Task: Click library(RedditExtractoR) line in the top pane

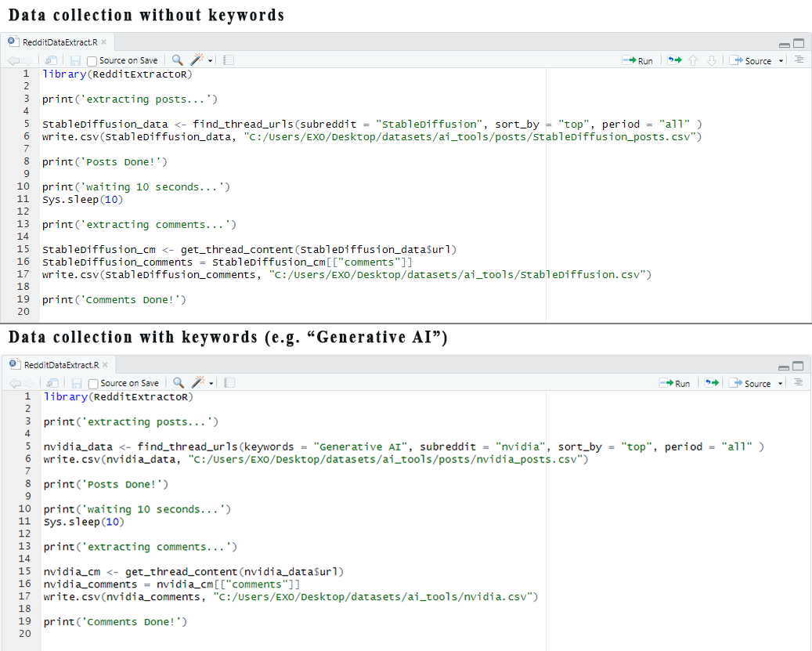Action: [117, 74]
